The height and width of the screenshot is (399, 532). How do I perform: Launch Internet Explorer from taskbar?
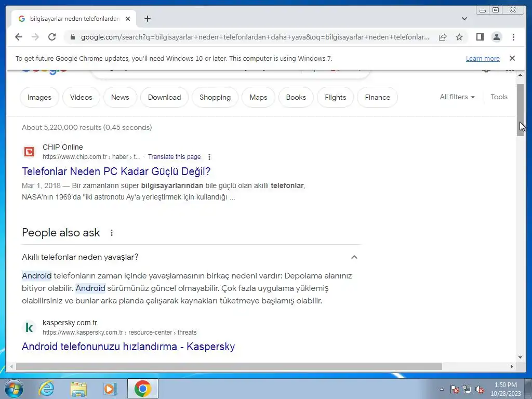46,389
